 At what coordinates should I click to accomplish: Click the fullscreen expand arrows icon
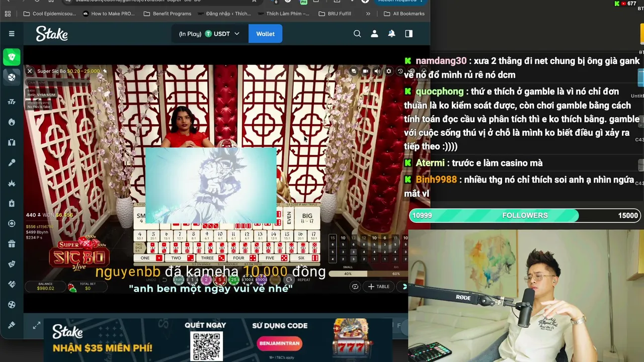pyautogui.click(x=37, y=326)
